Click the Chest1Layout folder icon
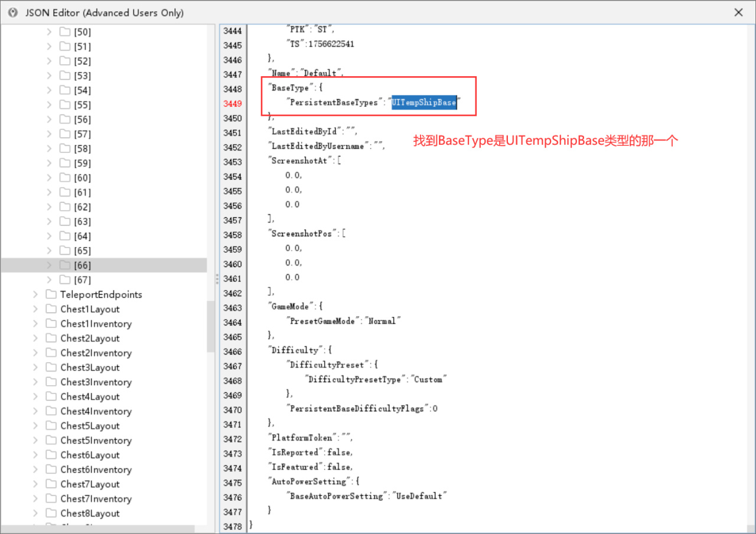Viewport: 756px width, 534px height. pyautogui.click(x=51, y=309)
